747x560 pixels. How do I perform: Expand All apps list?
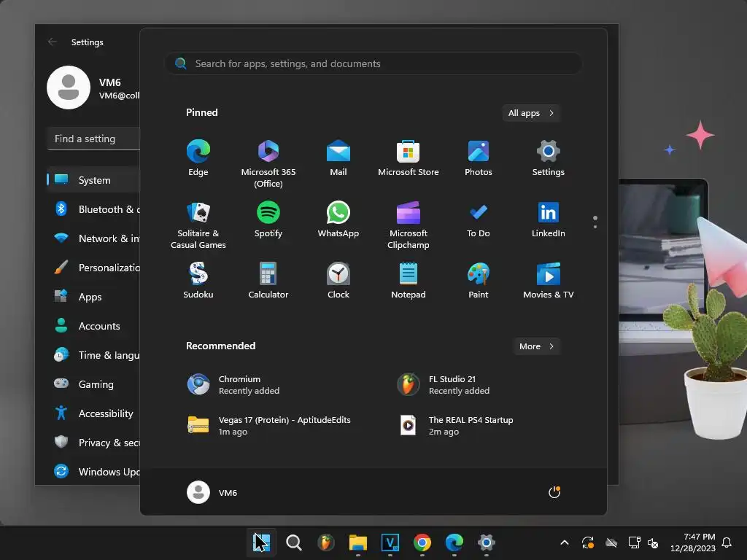[531, 113]
